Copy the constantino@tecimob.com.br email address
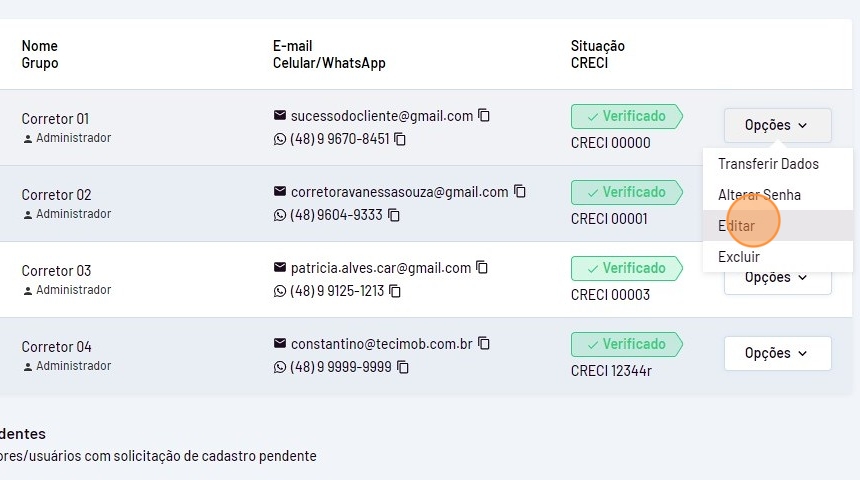 point(484,343)
